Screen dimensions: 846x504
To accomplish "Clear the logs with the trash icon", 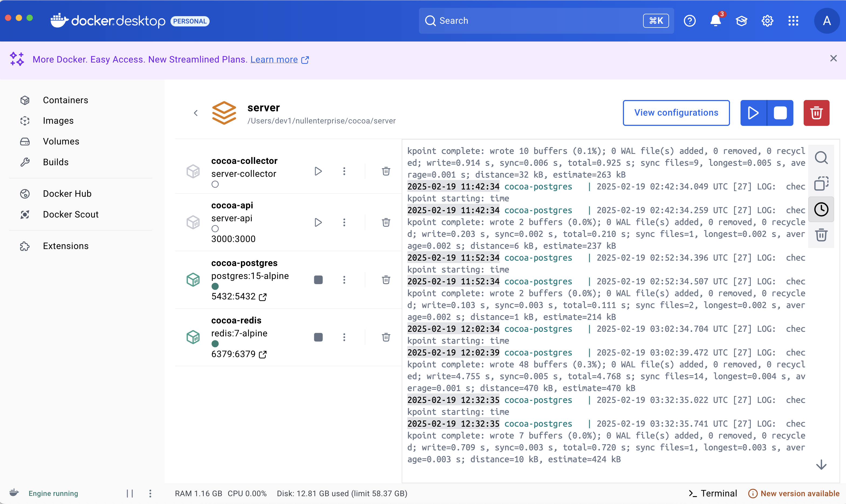I will point(821,235).
